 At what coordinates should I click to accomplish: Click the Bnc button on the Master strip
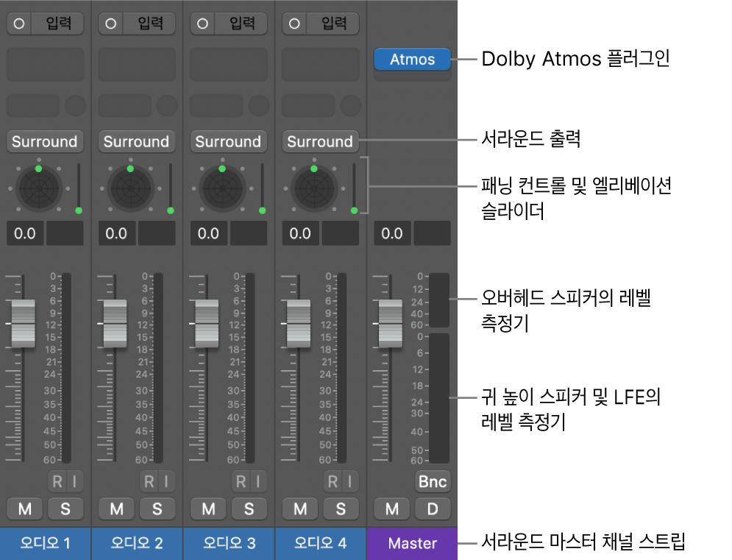click(x=433, y=481)
